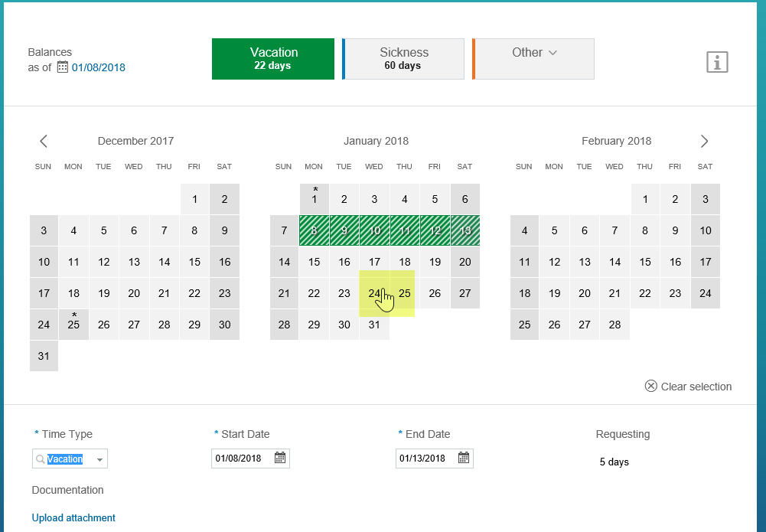Screen dimensions: 766x532
Task: Open the Start Date calendar picker icon
Action: tap(280, 458)
